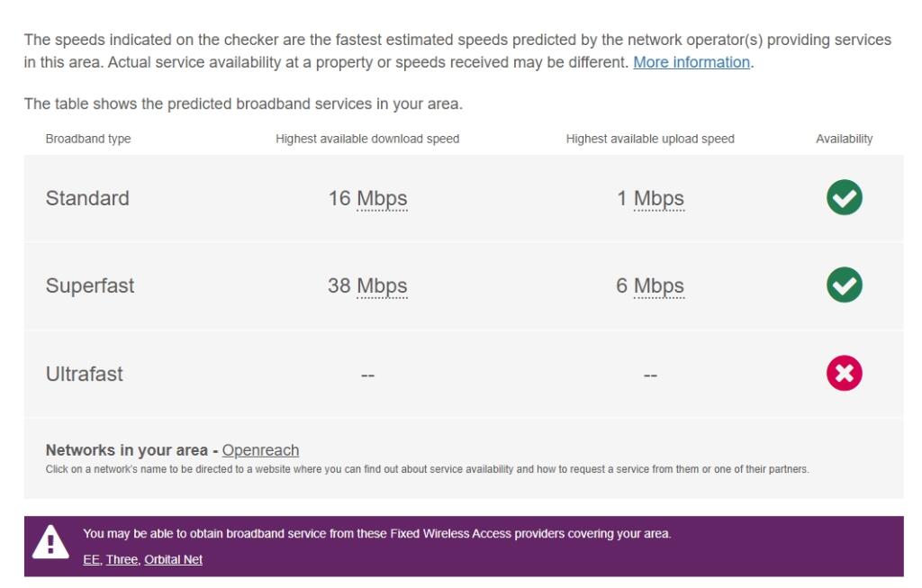Click the Mbps tooltip beside 16
922x588 pixels.
(x=383, y=198)
